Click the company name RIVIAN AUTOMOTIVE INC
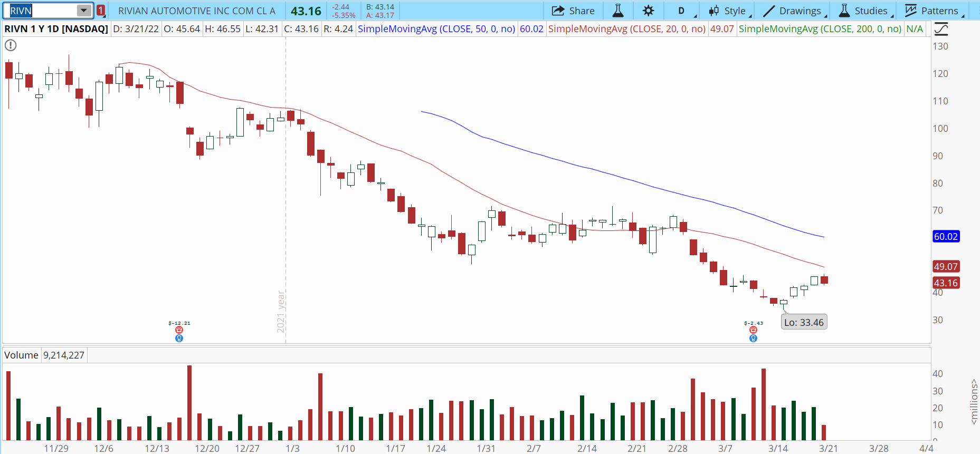 coord(197,11)
